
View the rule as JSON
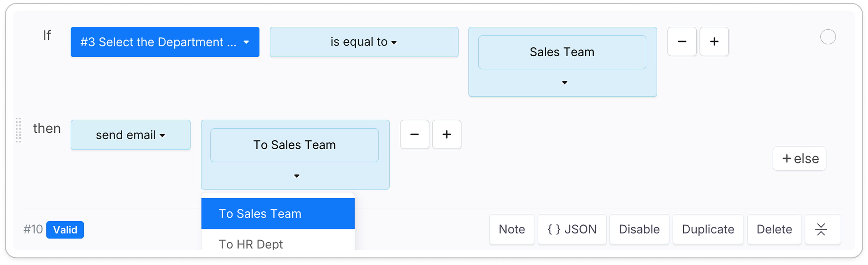click(x=572, y=229)
